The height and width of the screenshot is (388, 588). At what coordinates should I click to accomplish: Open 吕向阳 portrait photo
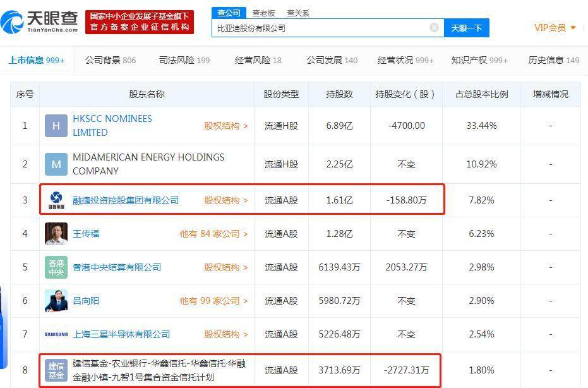[x=56, y=301]
